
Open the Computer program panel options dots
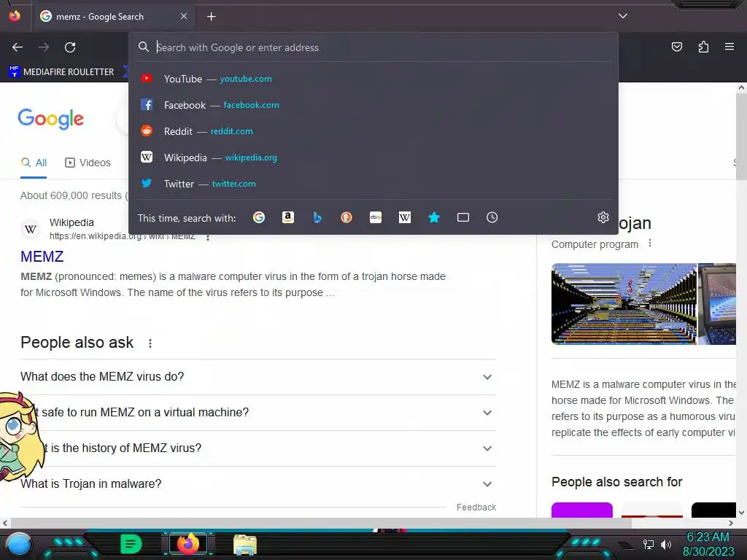point(650,244)
